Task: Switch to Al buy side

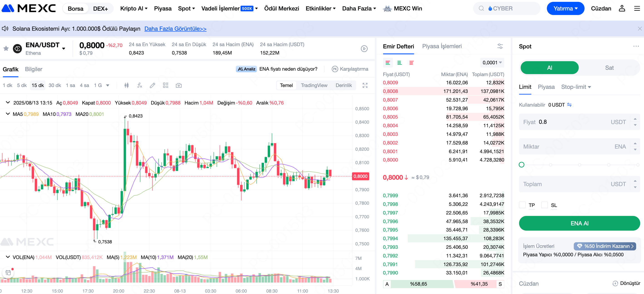Action: (549, 67)
